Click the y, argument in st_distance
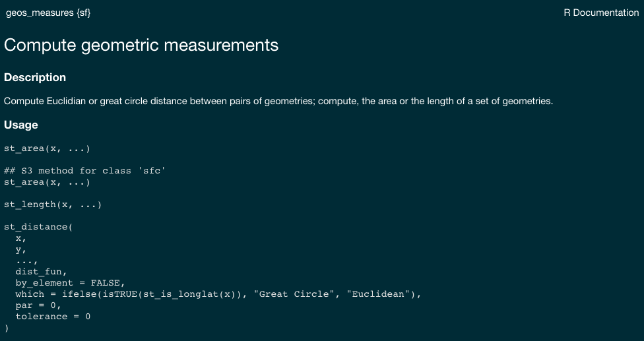644x341 pixels. [21, 249]
